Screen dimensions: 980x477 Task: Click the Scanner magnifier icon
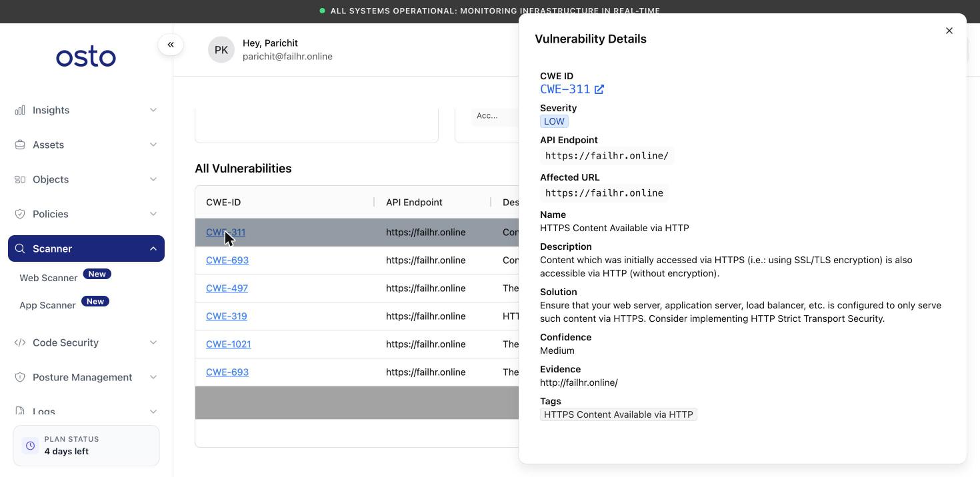(20, 248)
